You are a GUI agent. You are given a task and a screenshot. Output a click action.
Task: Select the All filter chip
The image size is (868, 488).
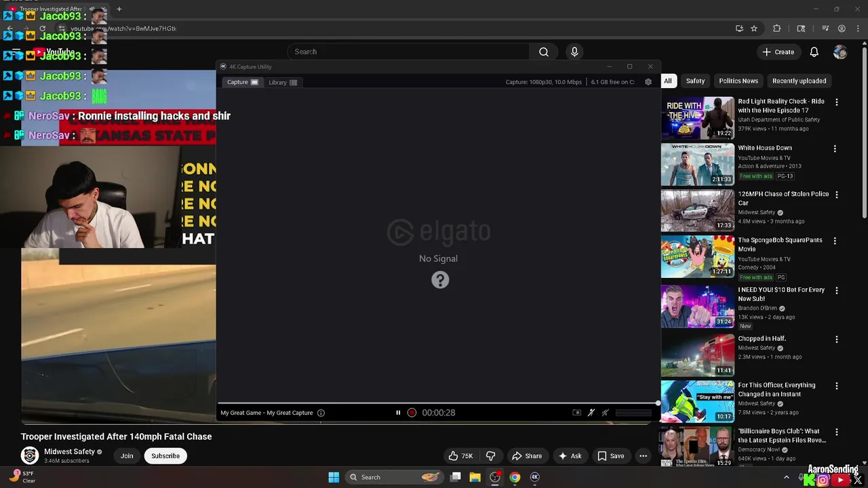point(668,81)
